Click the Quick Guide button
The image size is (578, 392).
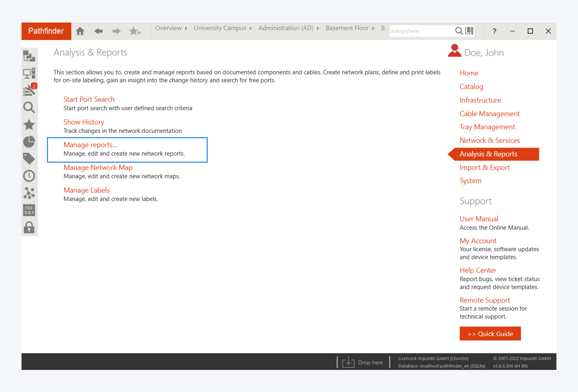(x=490, y=333)
